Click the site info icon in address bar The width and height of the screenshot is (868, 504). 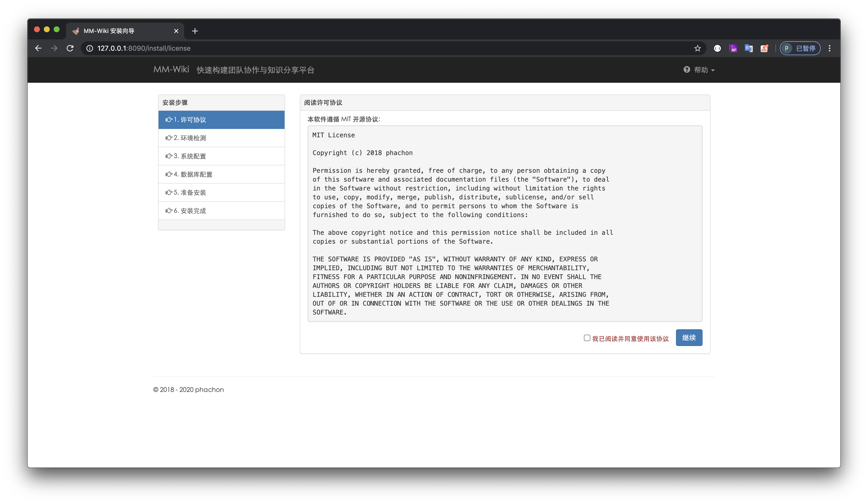point(90,48)
